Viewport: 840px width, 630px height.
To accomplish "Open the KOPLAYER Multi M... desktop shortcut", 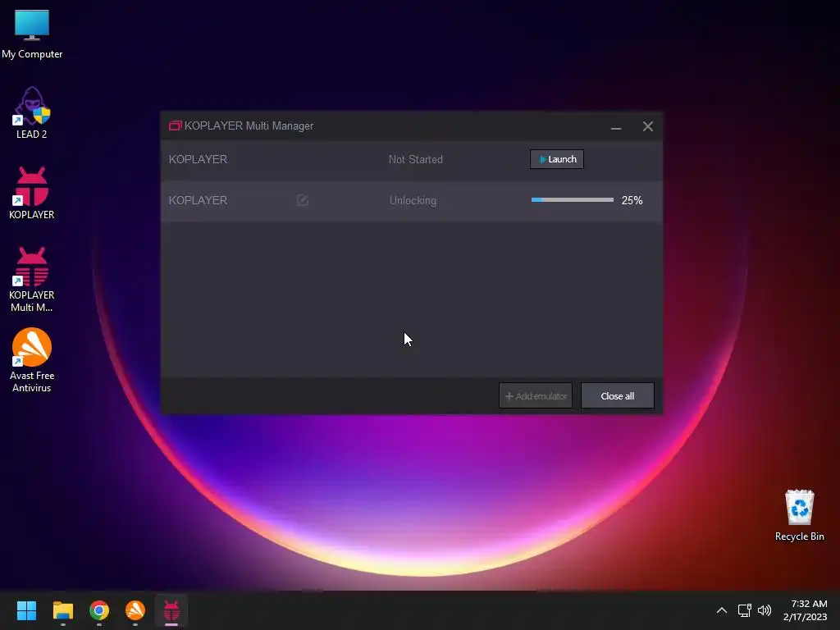I will coord(32,280).
